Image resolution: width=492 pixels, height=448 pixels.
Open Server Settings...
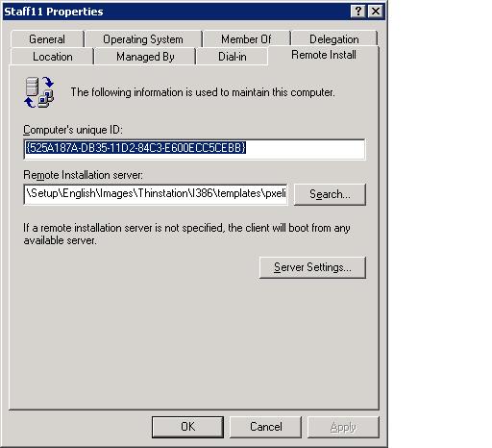(x=312, y=267)
